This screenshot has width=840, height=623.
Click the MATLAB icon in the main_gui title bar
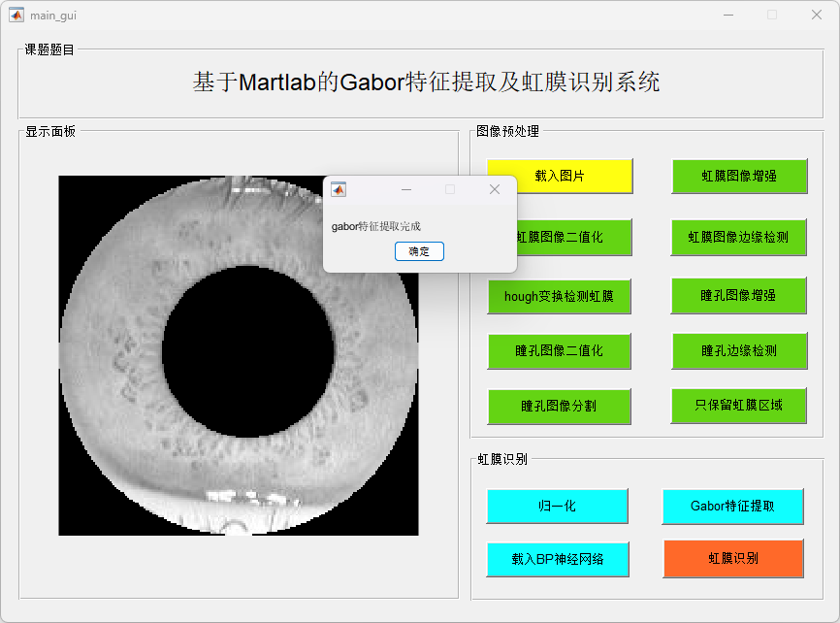(16, 15)
